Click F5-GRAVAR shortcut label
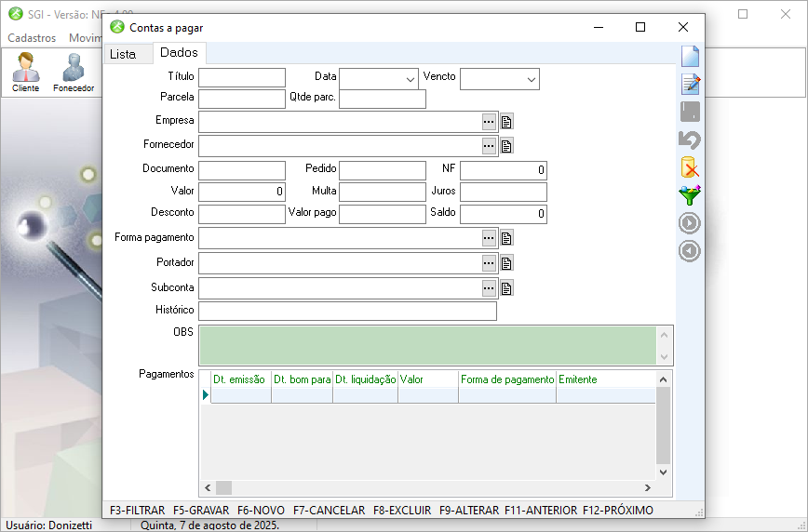 point(201,511)
